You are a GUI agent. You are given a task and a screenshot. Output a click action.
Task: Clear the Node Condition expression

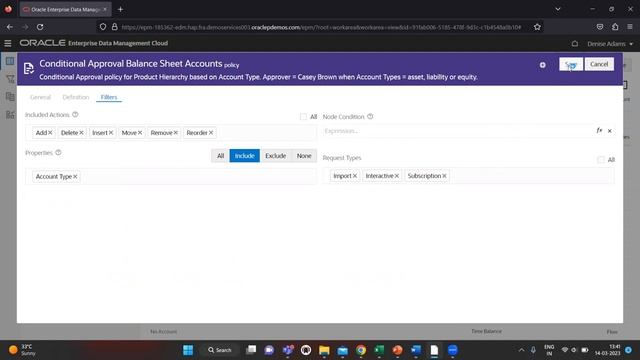click(610, 131)
